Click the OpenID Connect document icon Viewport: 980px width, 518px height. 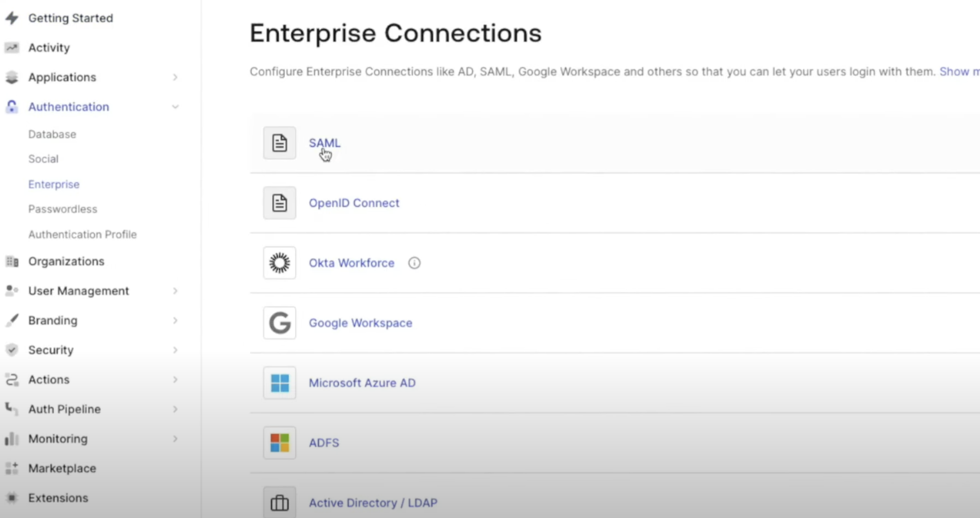point(279,203)
